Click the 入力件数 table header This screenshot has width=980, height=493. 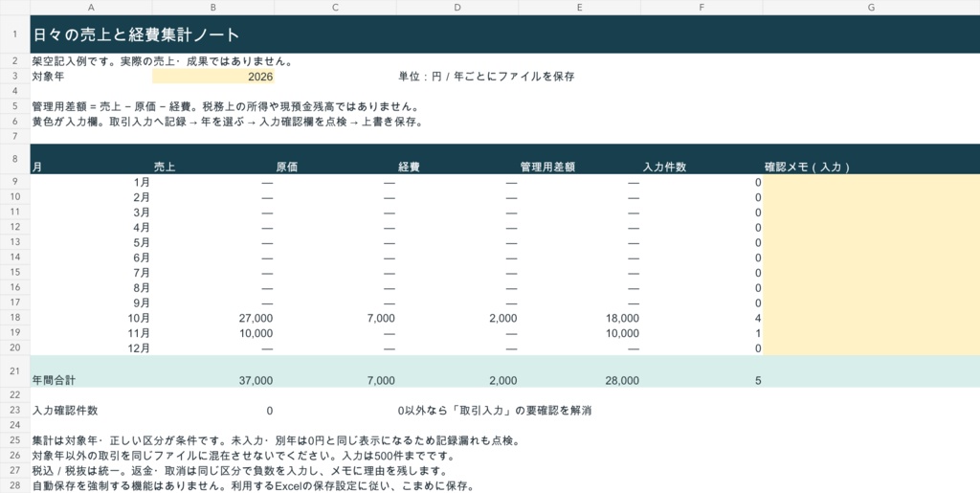[702, 159]
